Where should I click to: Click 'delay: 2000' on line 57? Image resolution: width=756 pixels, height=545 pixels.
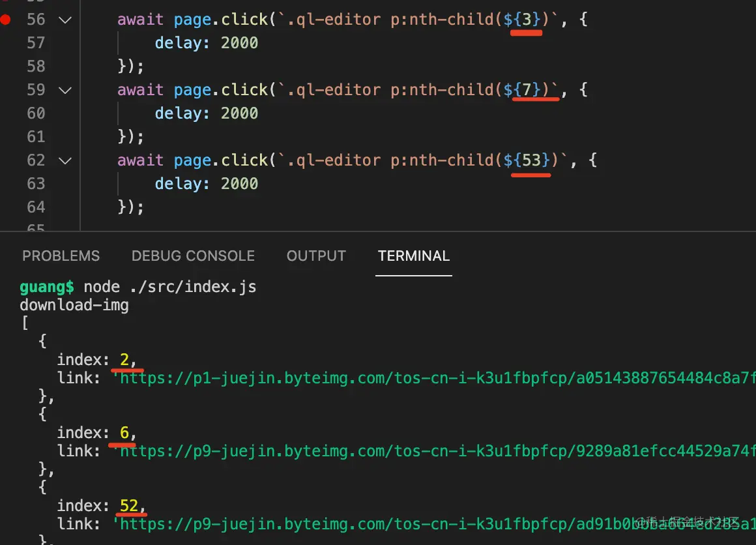[207, 43]
